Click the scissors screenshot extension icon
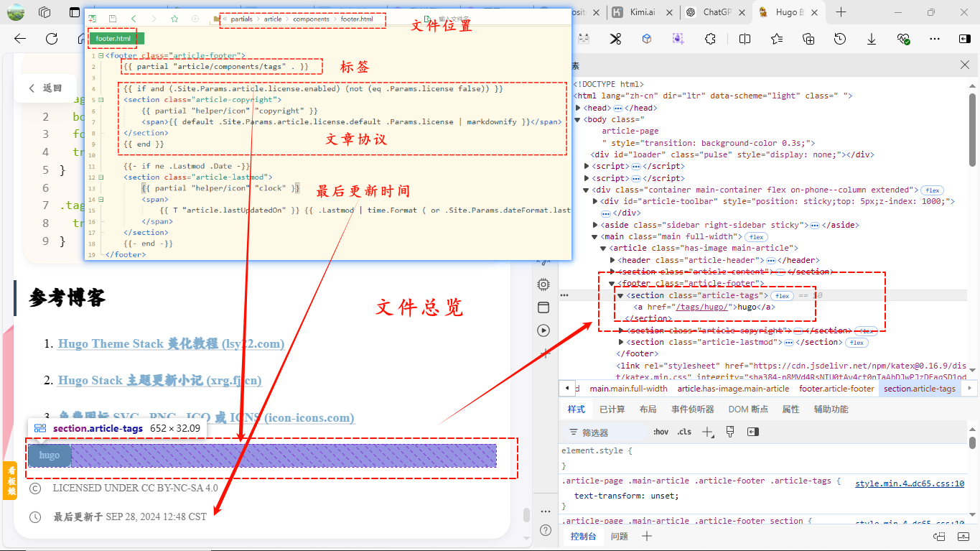 click(x=615, y=39)
